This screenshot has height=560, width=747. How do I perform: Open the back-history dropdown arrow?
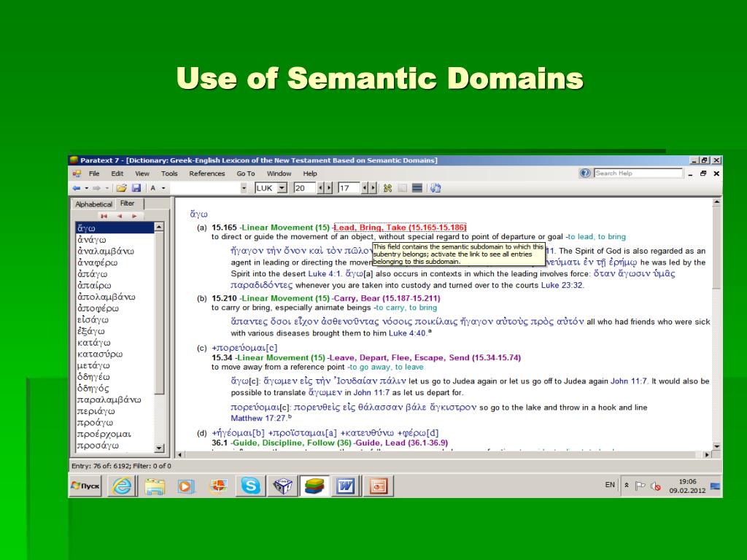click(x=87, y=188)
